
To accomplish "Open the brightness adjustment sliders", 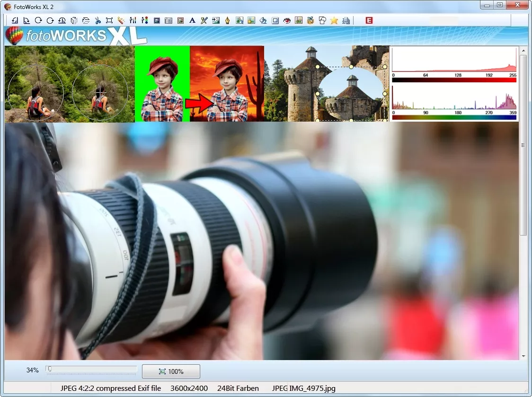I will (x=132, y=20).
